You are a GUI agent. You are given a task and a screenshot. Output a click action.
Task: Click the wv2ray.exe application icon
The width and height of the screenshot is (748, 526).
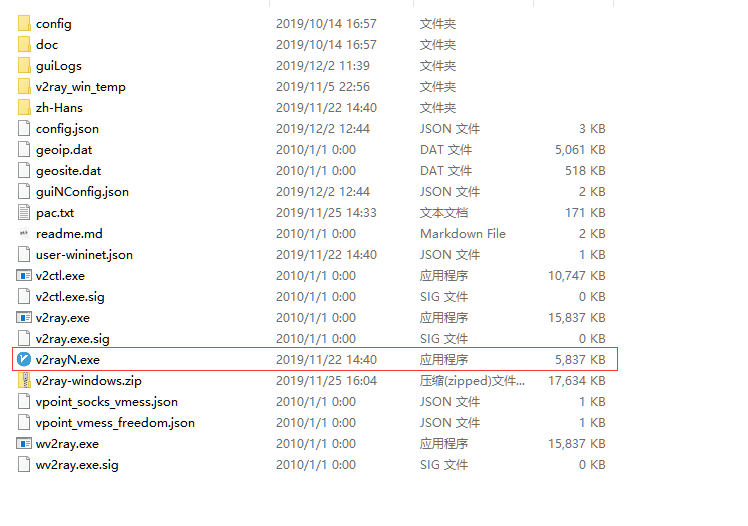pyautogui.click(x=25, y=443)
